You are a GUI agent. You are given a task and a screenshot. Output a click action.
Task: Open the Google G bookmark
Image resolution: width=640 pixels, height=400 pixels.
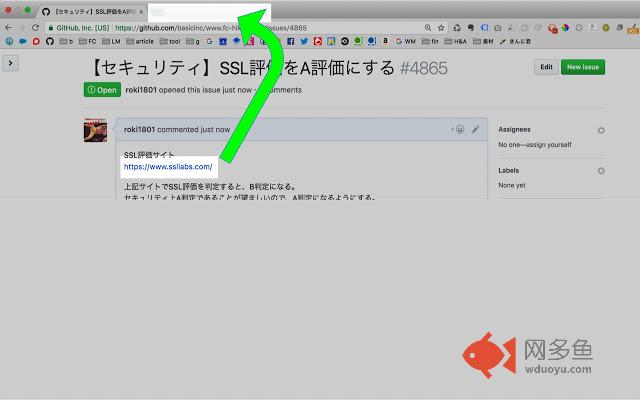209,41
